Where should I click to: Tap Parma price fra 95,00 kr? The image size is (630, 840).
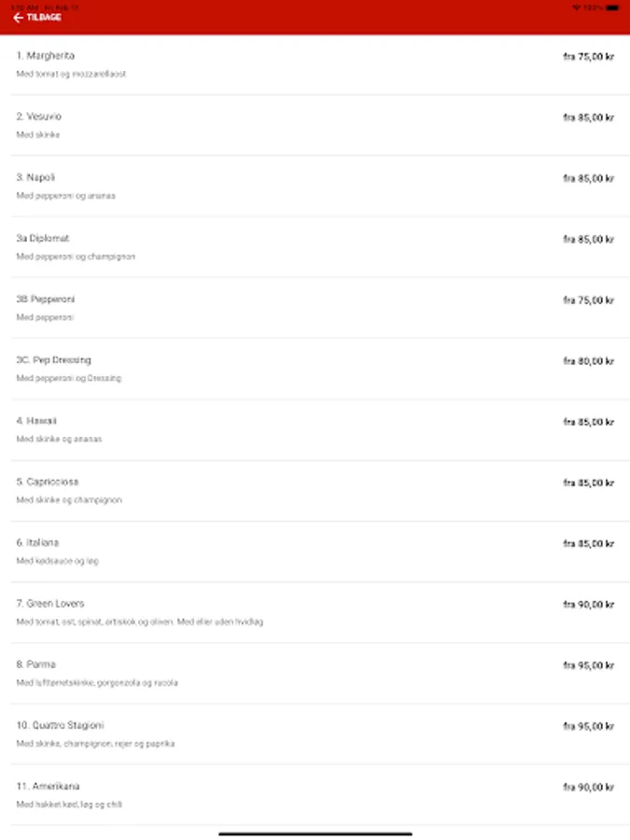[x=588, y=665]
